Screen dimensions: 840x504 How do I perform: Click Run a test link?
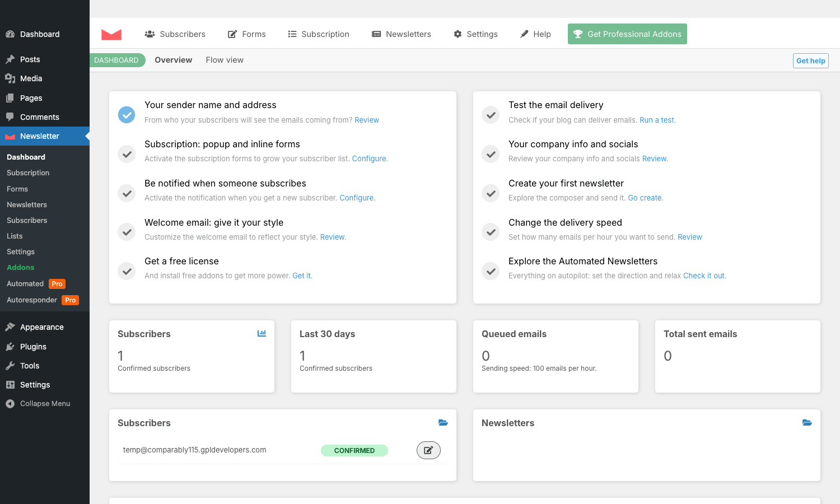pos(657,120)
